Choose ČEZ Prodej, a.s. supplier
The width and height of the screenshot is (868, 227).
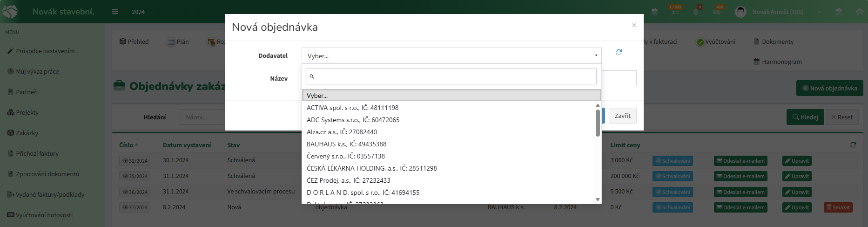[449, 180]
